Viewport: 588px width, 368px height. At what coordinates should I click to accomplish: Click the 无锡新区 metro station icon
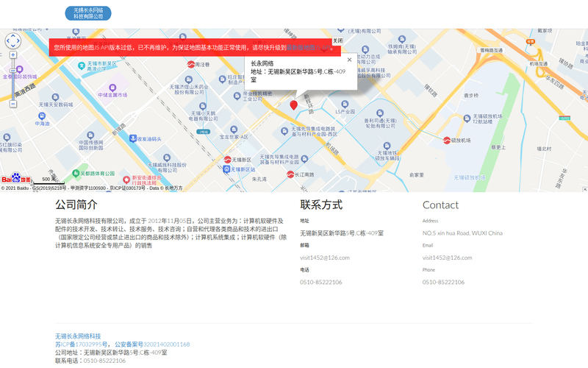228,160
